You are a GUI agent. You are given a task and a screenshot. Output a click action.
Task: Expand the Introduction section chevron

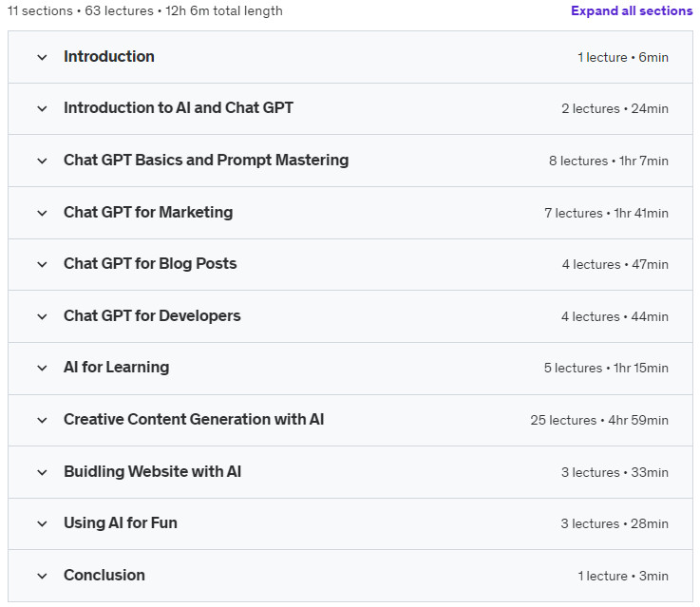coord(42,57)
